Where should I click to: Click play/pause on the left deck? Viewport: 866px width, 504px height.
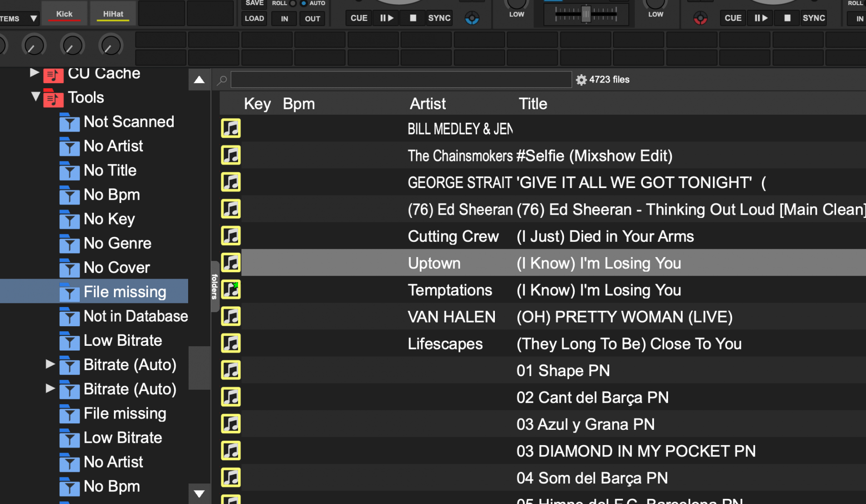click(x=386, y=18)
